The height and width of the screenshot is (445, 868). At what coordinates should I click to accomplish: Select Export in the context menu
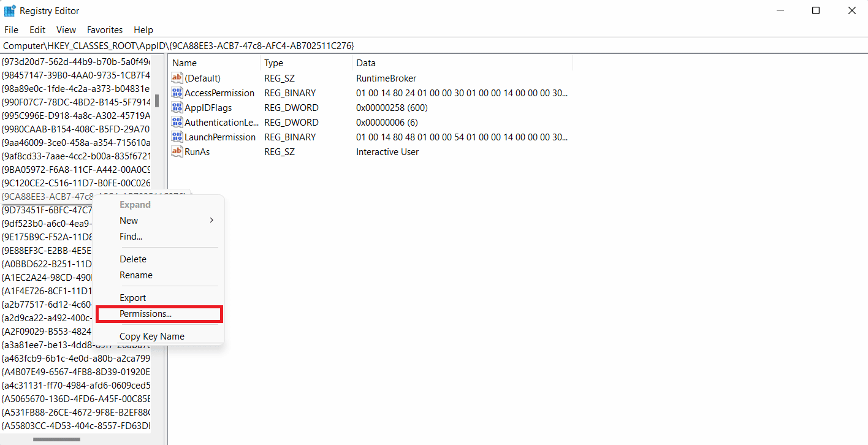pos(159,298)
